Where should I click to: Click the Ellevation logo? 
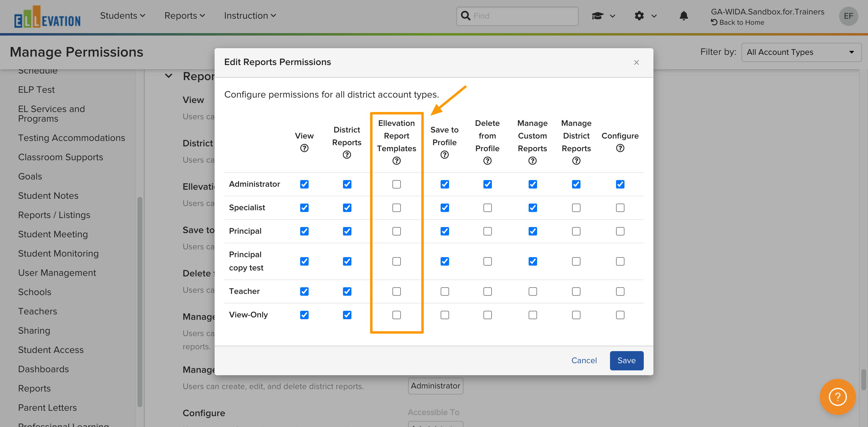tap(47, 17)
